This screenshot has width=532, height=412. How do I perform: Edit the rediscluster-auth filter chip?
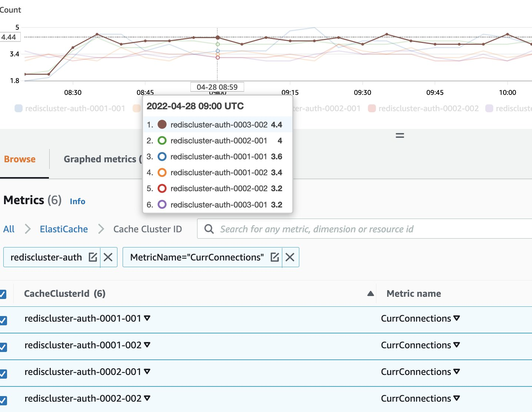point(93,257)
